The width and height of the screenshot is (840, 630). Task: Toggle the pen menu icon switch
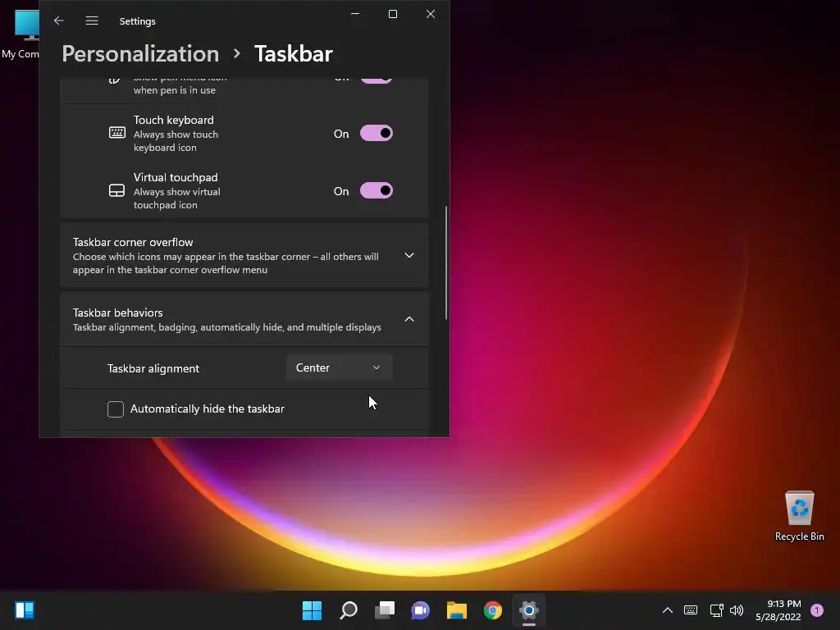[376, 80]
